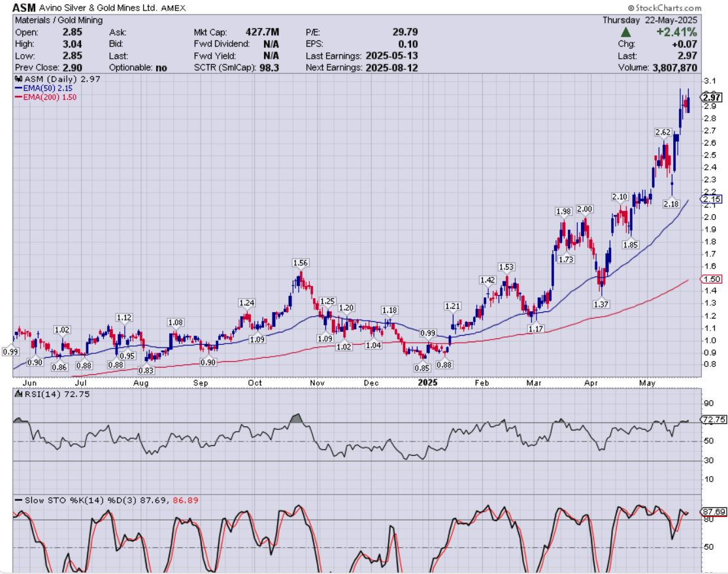Click the EMA(200) 1.50 legend text
The width and height of the screenshot is (728, 574).
click(50, 97)
